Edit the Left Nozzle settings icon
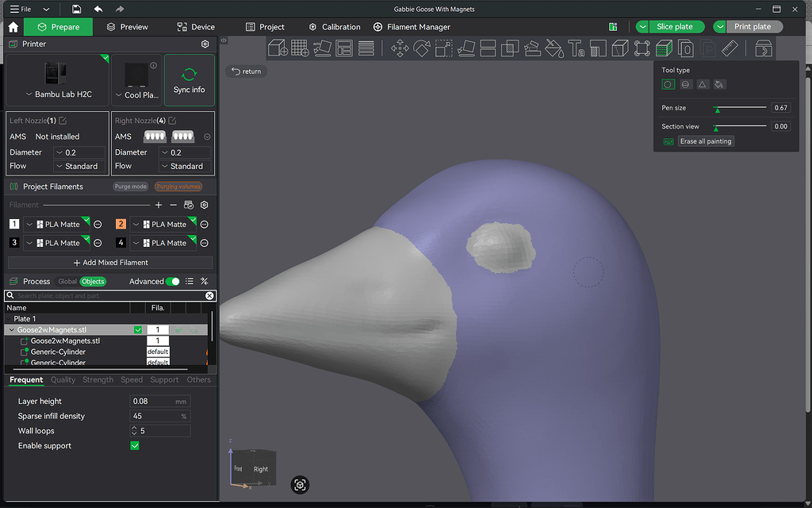Screen dimensions: 812x508 (63, 121)
